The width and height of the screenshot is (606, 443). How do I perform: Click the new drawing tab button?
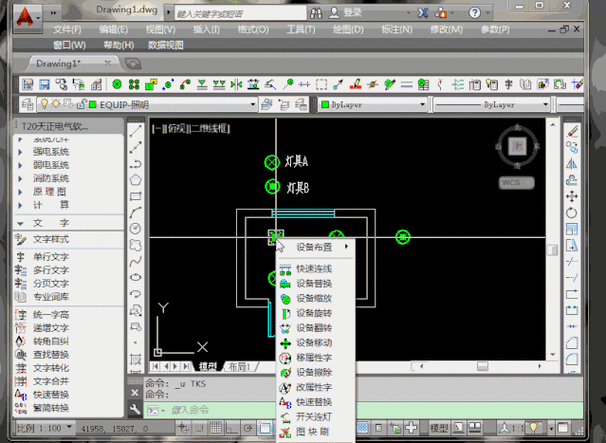pyautogui.click(x=133, y=64)
